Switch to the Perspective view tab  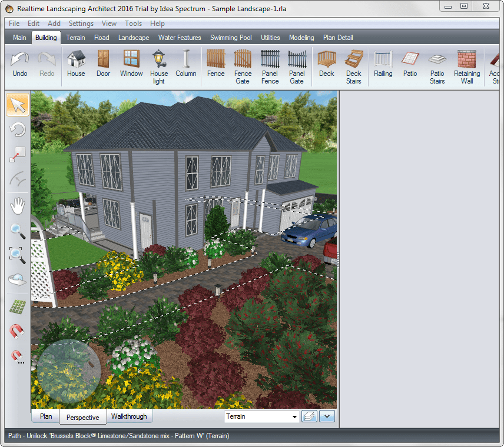tap(83, 417)
